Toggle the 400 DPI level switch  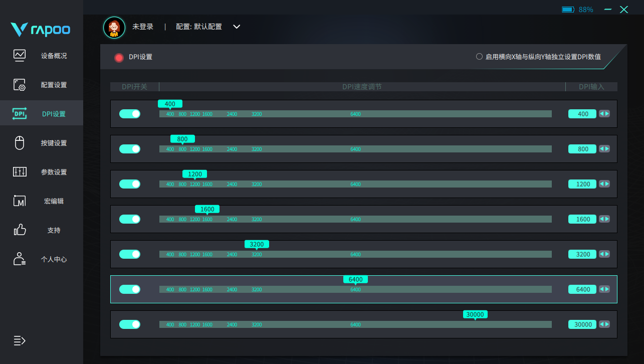(130, 114)
